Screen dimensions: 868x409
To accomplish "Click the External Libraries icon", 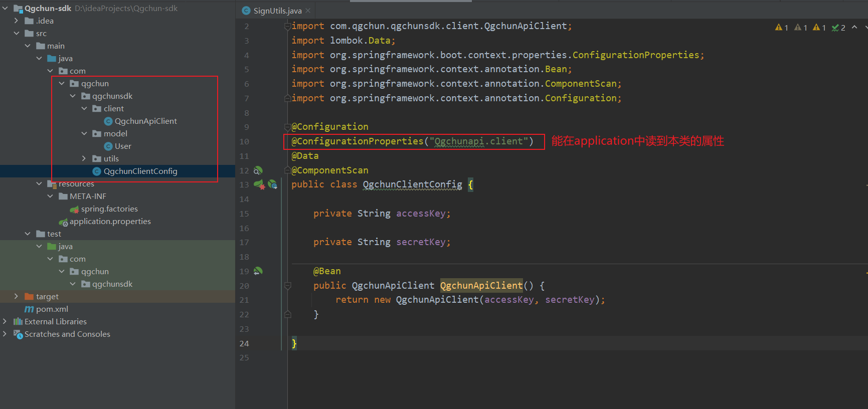I will 18,322.
